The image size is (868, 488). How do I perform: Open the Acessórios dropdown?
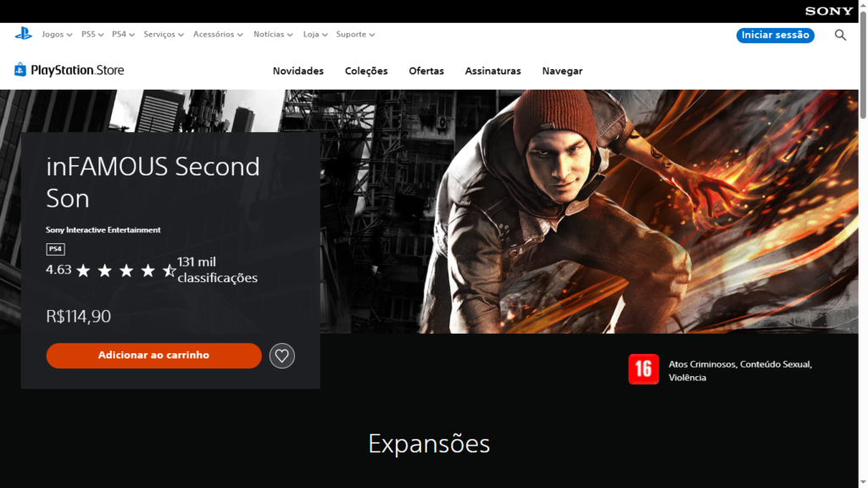(218, 34)
